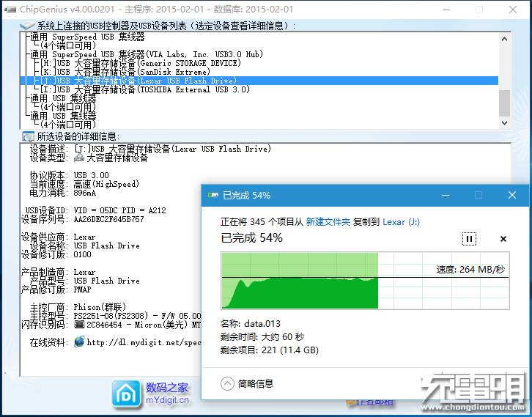
Task: Click the Phison(群联) controller vendor text
Action: (100, 307)
